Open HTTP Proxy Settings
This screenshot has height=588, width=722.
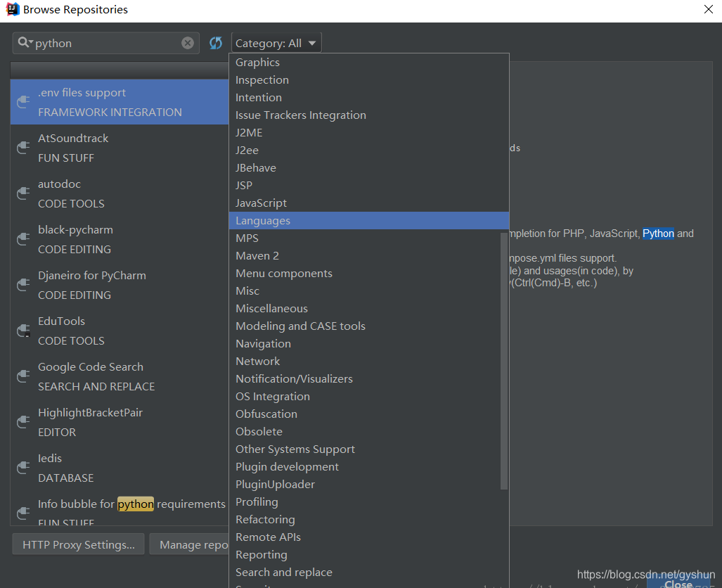(77, 544)
